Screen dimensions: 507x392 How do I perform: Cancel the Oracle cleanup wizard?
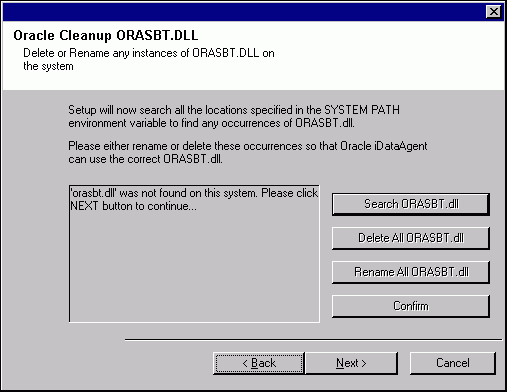pyautogui.click(x=453, y=363)
